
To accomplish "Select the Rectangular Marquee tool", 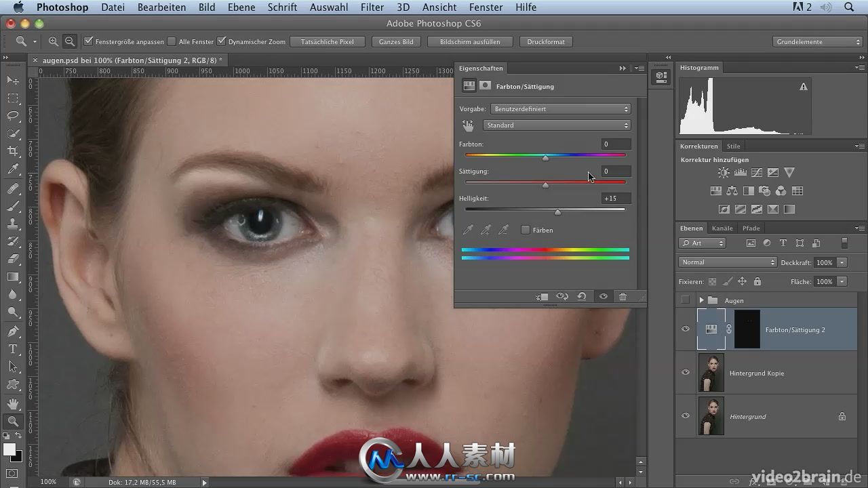I will click(13, 98).
